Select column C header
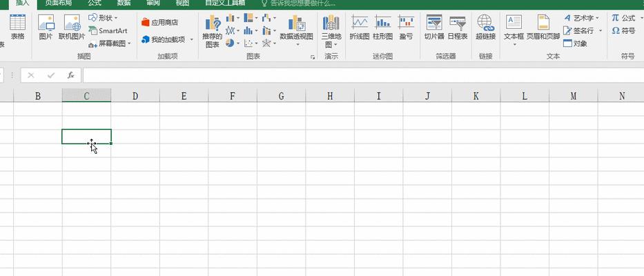644x276 pixels. (x=87, y=96)
